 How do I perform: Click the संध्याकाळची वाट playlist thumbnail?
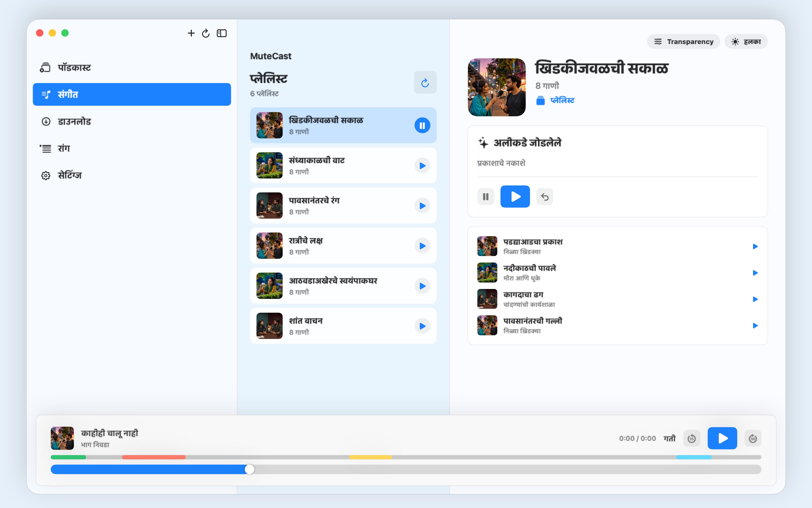[x=270, y=165]
